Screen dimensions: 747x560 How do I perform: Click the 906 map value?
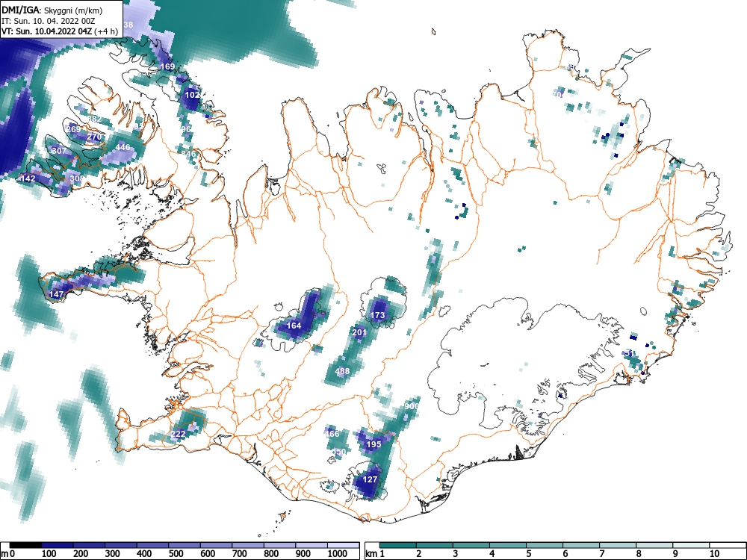coord(411,406)
